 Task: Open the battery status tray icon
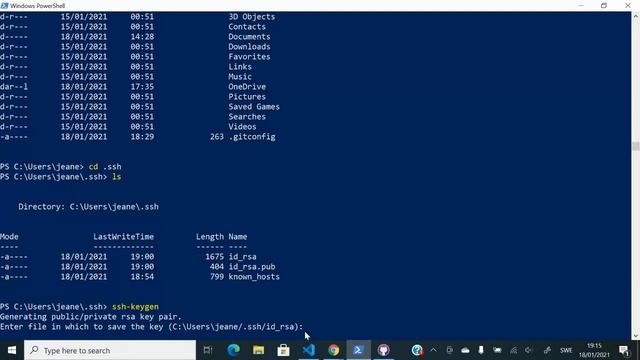pyautogui.click(x=497, y=350)
